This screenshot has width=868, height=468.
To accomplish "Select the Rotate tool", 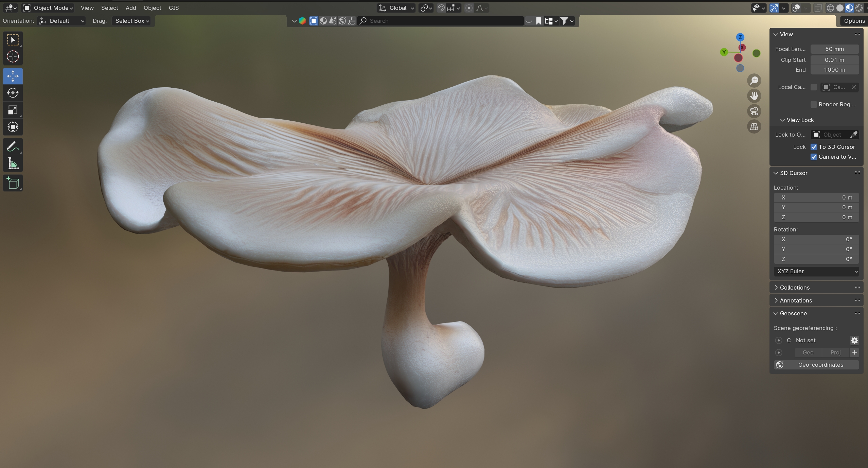I will (13, 93).
